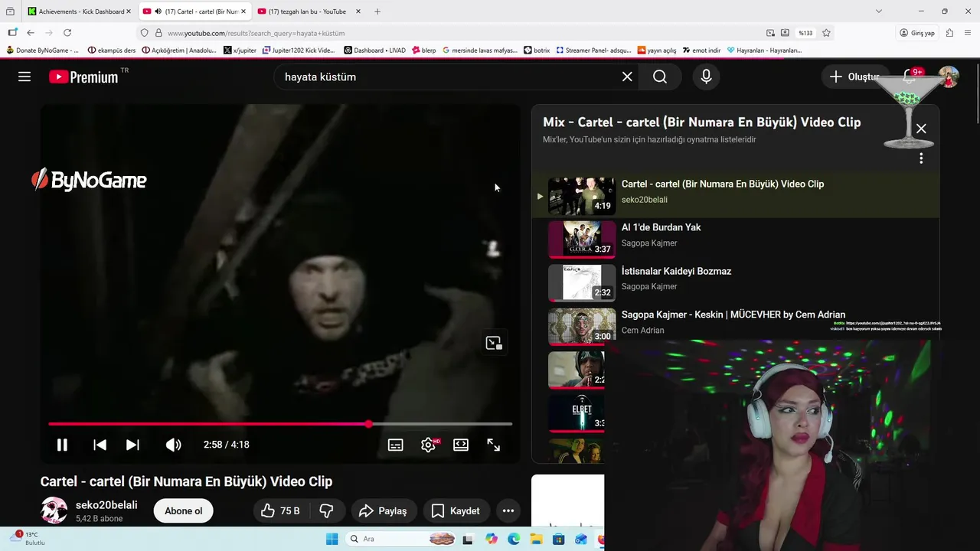Image resolution: width=980 pixels, height=551 pixels.
Task: Open File Explorer from taskbar
Action: coord(537,539)
